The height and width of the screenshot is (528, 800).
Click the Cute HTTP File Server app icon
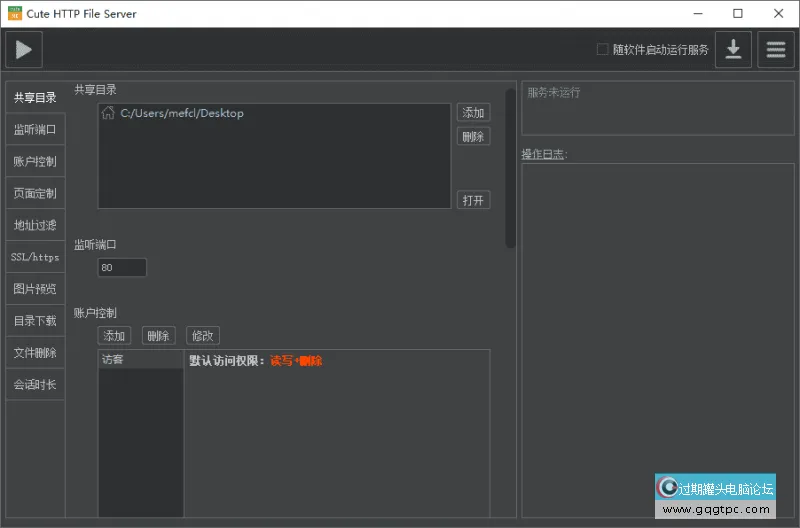pyautogui.click(x=15, y=13)
